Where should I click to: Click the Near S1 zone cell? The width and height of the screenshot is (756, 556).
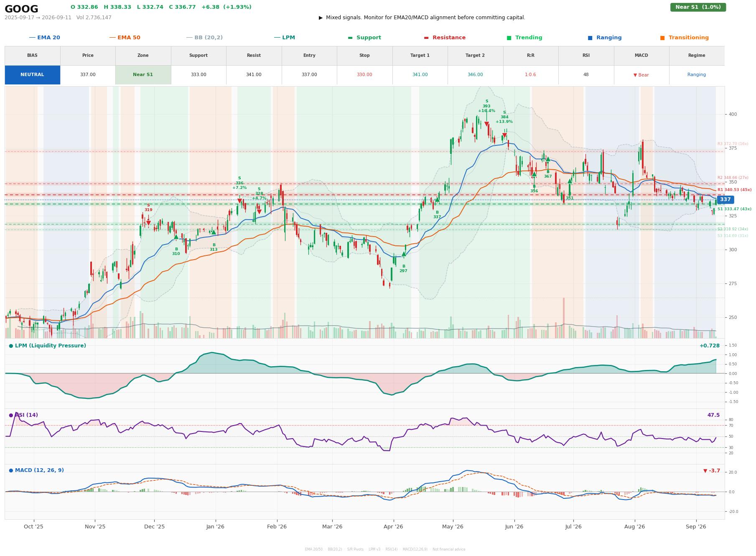[143, 75]
